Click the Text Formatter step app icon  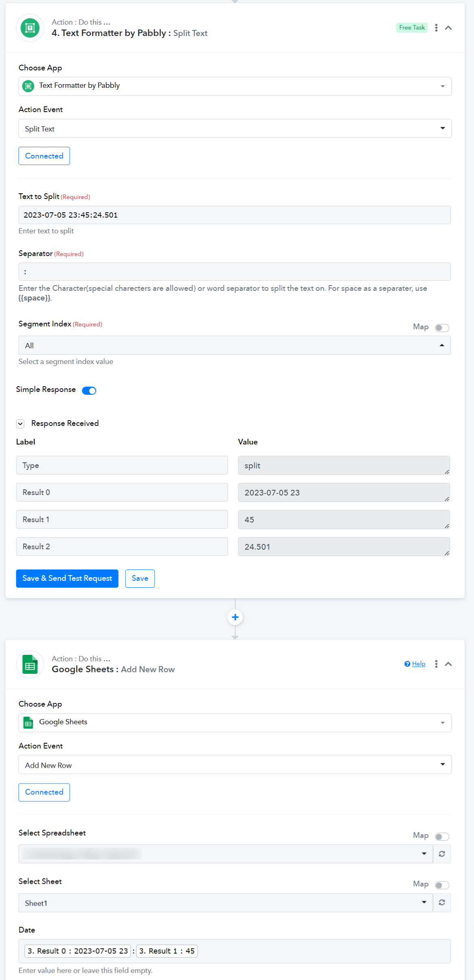30,28
